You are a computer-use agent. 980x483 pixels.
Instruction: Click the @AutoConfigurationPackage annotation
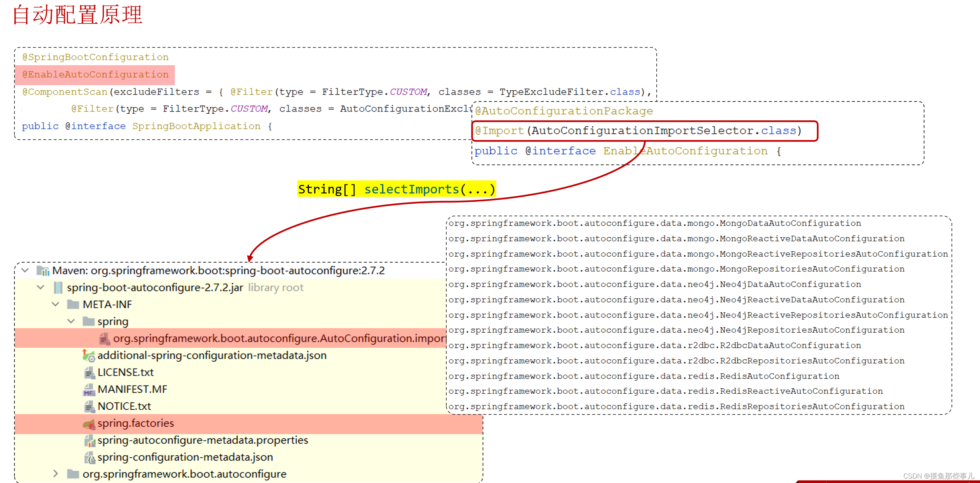click(564, 111)
